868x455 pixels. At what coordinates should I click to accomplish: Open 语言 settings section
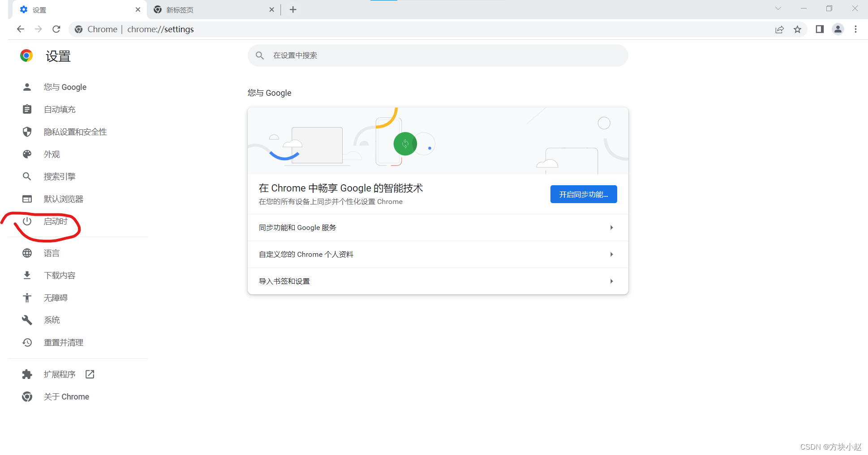pos(52,253)
